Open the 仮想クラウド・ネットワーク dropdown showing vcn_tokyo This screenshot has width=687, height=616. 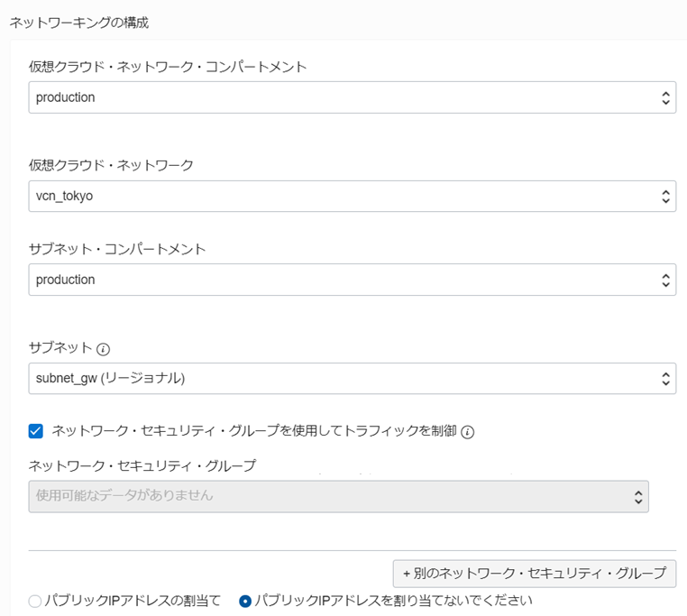(353, 196)
